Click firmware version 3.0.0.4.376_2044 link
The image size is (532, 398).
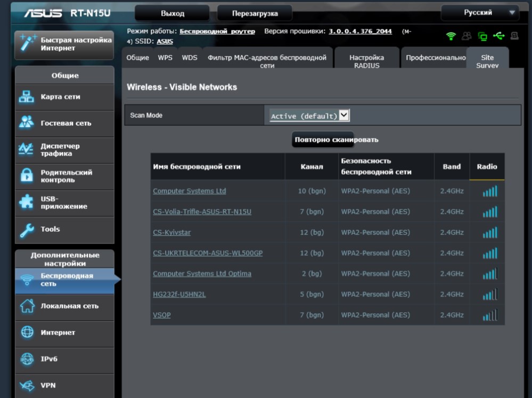(x=360, y=31)
